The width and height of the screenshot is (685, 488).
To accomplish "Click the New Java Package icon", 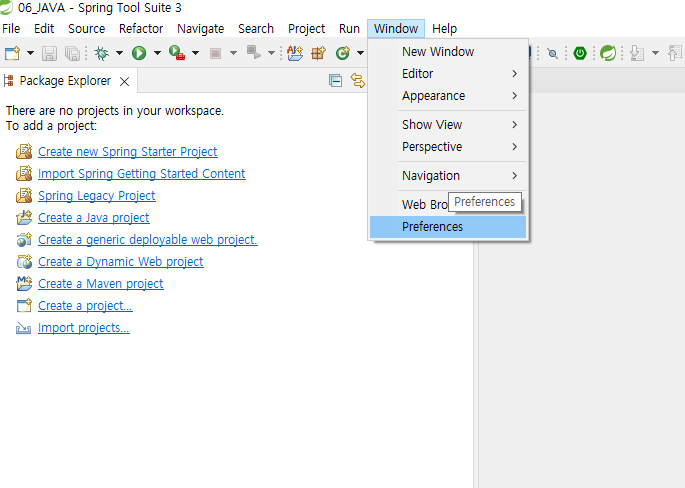I will coord(318,53).
